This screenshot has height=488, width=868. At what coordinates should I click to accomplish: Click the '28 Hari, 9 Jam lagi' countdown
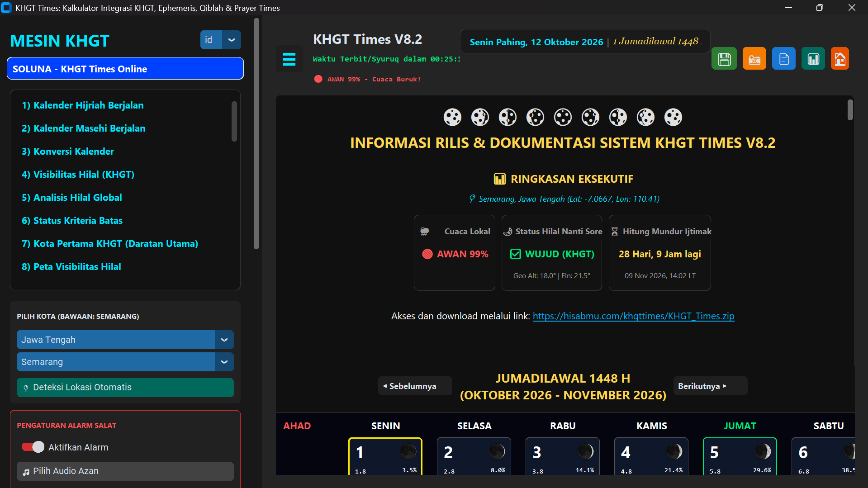[x=660, y=254]
